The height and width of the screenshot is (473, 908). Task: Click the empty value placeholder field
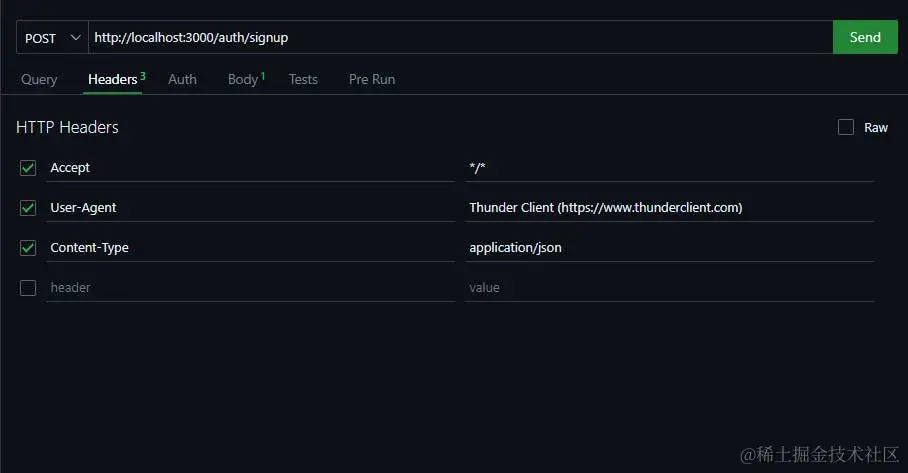[669, 288]
